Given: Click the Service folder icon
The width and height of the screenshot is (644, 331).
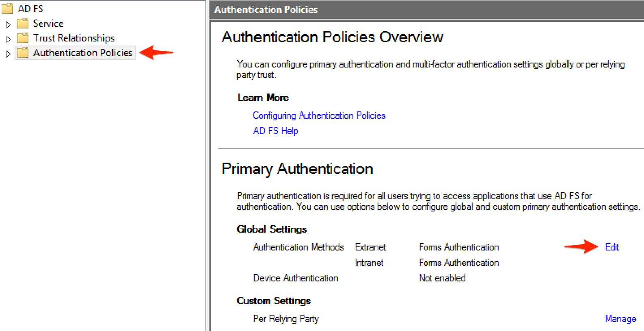Looking at the screenshot, I should [23, 24].
